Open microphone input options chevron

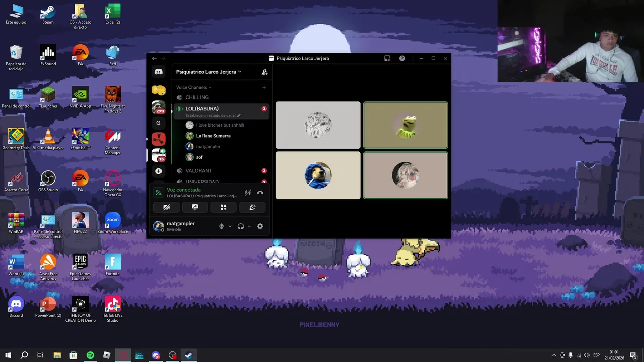(x=230, y=226)
